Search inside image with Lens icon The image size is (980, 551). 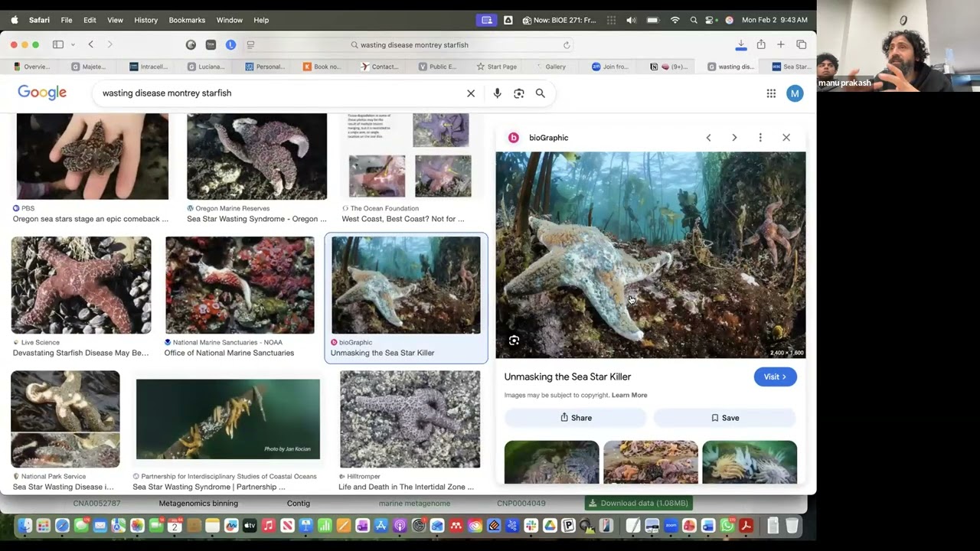click(x=514, y=341)
